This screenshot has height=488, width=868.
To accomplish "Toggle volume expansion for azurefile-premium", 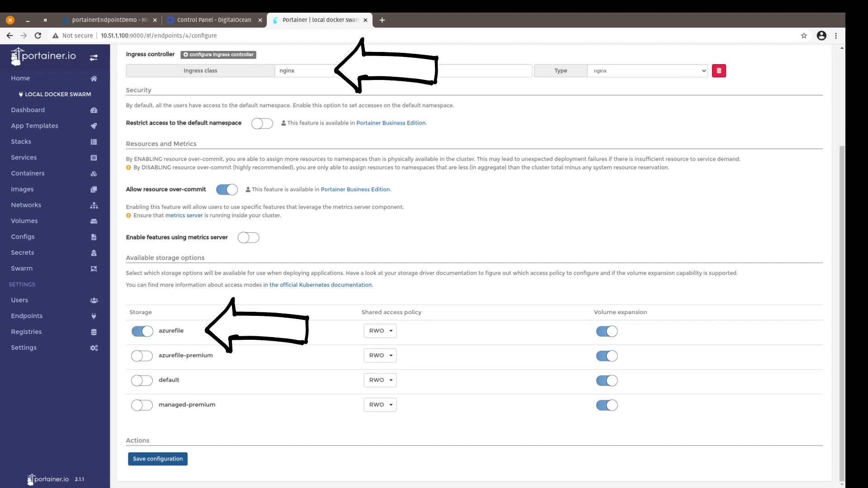I will point(607,356).
